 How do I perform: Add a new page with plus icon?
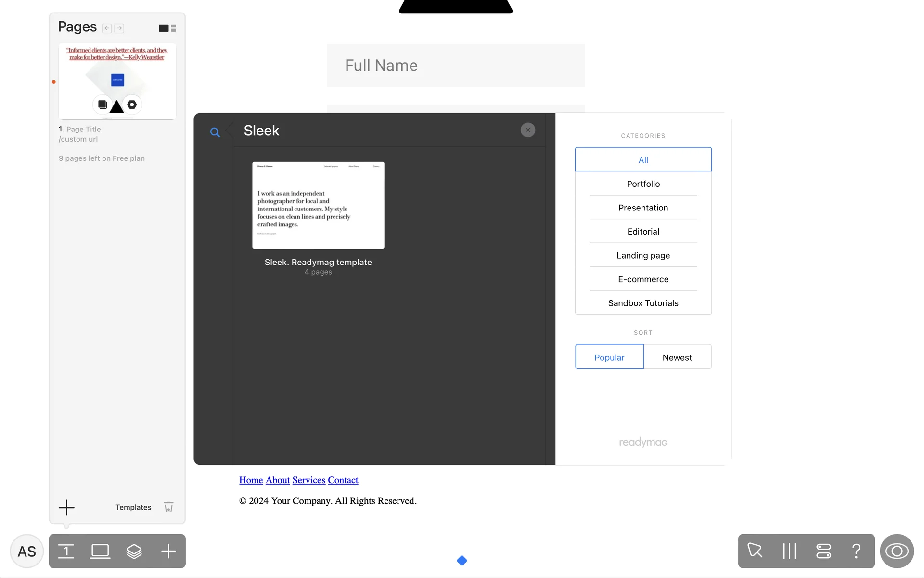tap(66, 507)
